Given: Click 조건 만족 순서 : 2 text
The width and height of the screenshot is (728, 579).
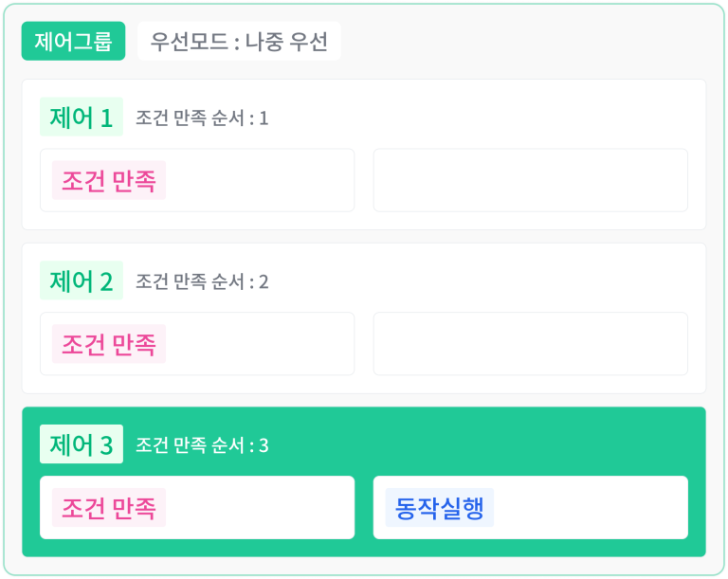Looking at the screenshot, I should click(x=202, y=281).
